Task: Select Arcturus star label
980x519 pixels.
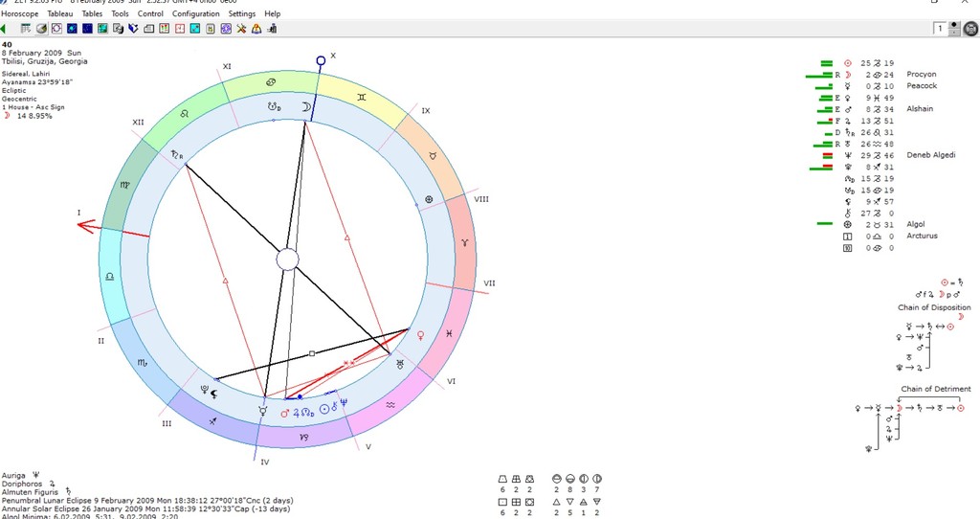Action: 922,237
